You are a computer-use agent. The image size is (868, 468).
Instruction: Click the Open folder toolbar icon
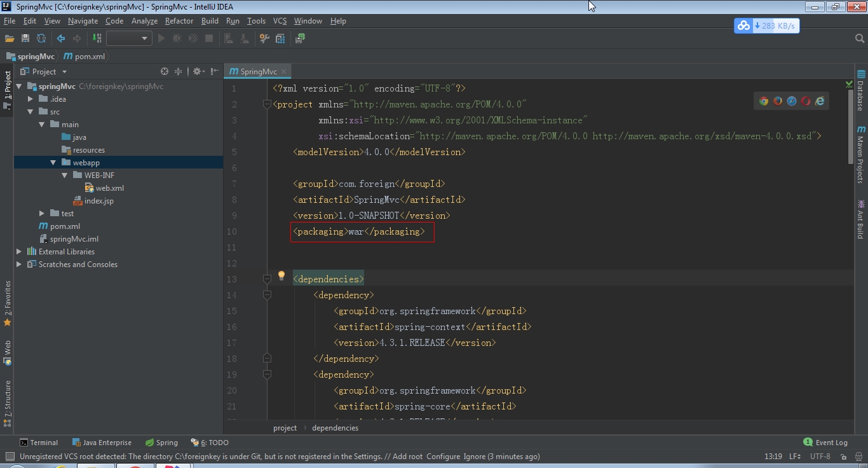coord(10,39)
